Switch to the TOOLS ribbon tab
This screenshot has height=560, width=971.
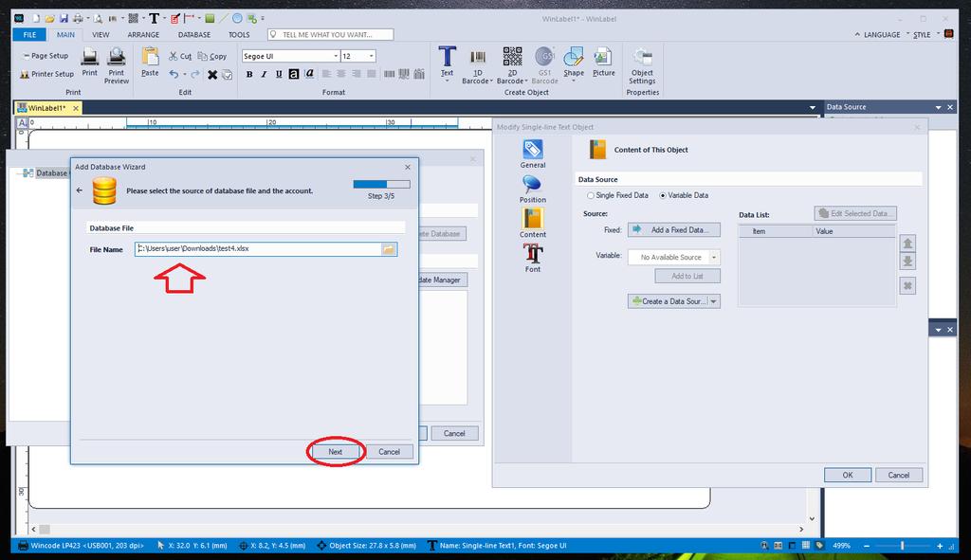(239, 35)
